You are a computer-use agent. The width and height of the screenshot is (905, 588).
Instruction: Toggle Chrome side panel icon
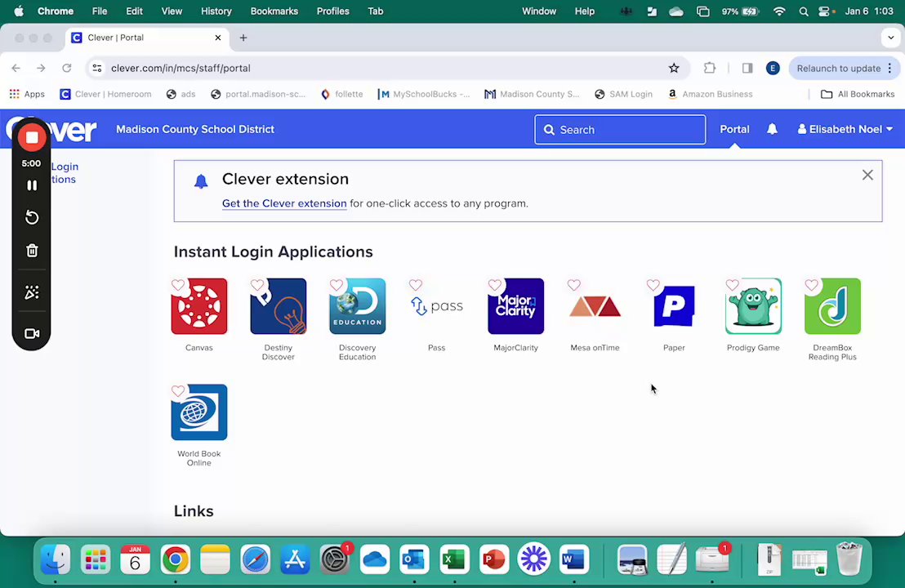pyautogui.click(x=747, y=68)
